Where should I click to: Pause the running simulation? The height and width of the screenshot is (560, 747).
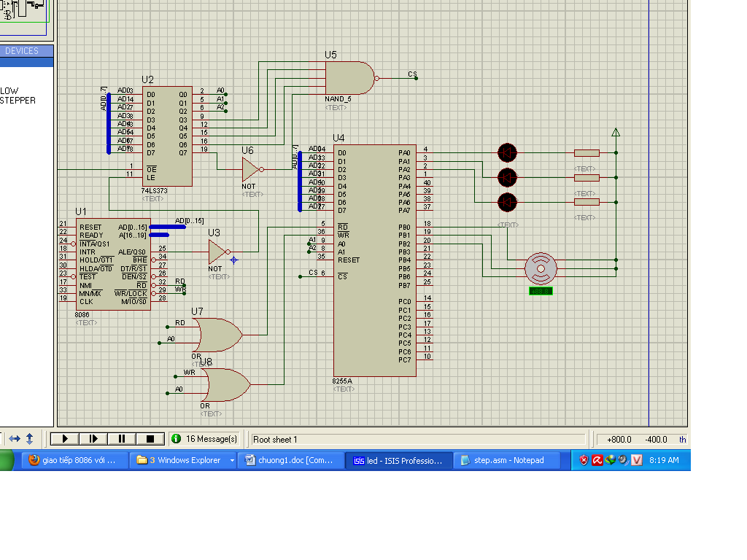122,439
